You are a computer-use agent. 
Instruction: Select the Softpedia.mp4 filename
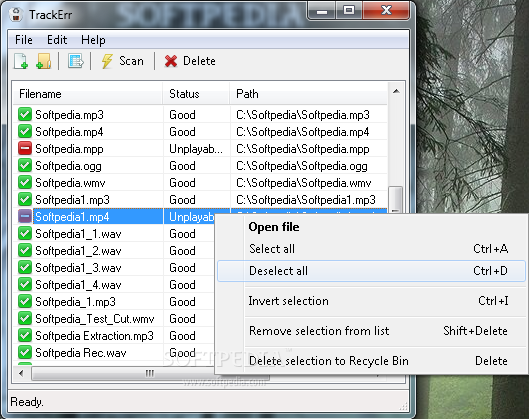coord(69,132)
